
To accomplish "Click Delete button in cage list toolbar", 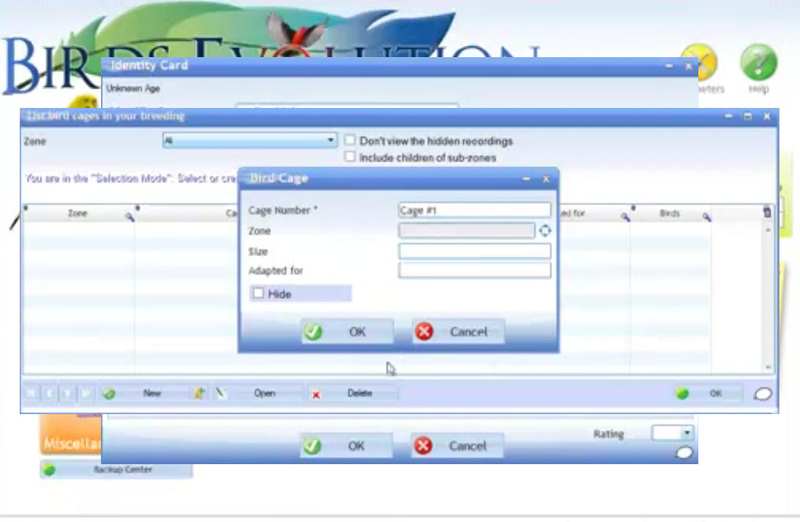I will (x=353, y=393).
